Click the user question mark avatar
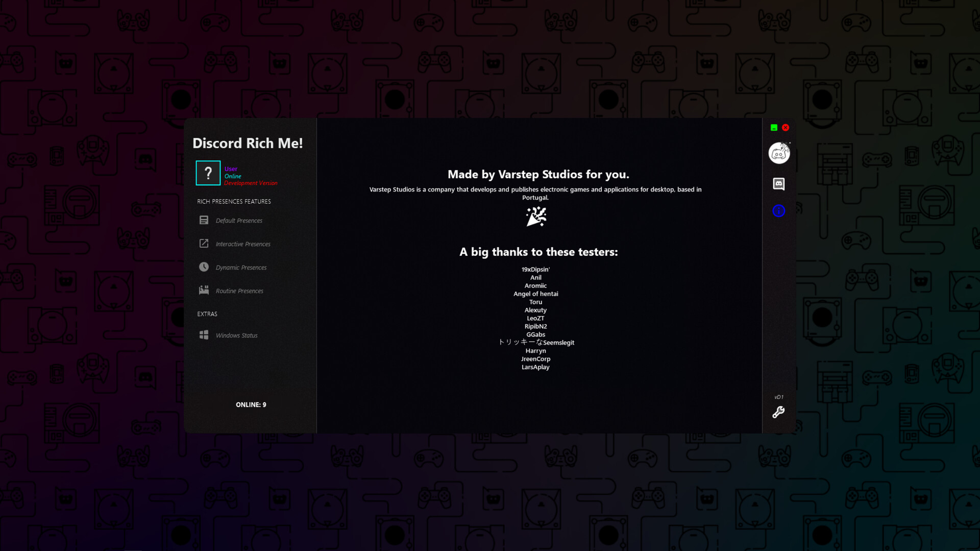This screenshot has height=551, width=980. tap(208, 173)
